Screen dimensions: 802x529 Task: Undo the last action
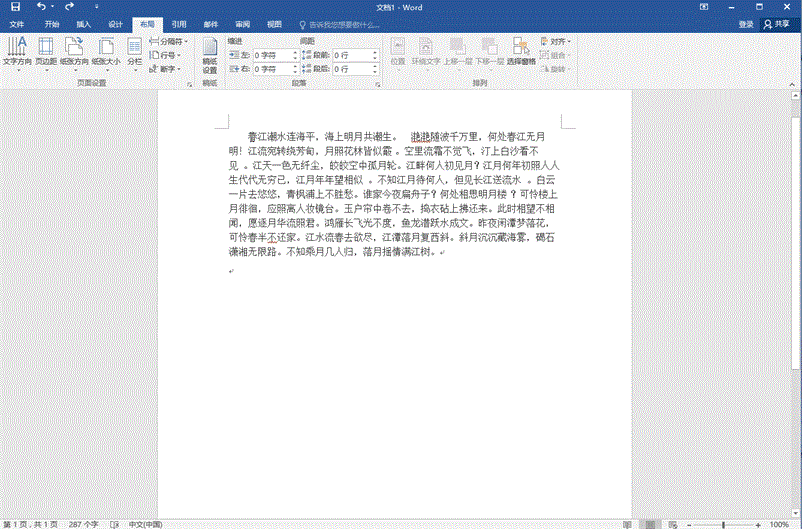coord(40,7)
